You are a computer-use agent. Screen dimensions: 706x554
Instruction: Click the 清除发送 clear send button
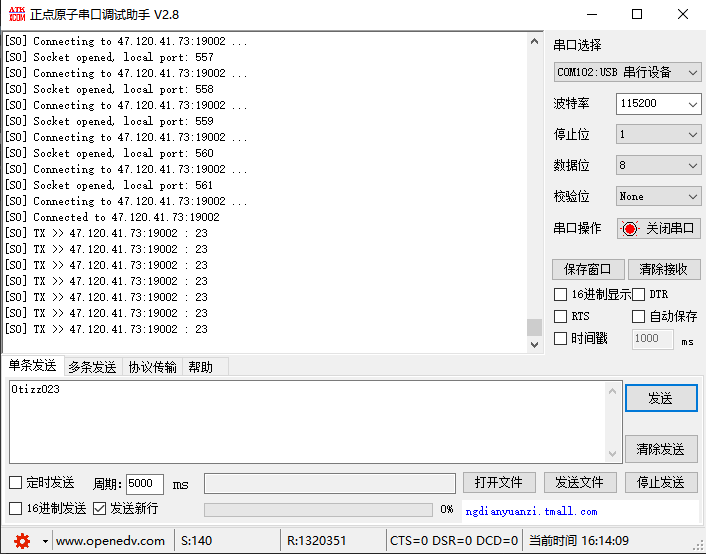(661, 449)
